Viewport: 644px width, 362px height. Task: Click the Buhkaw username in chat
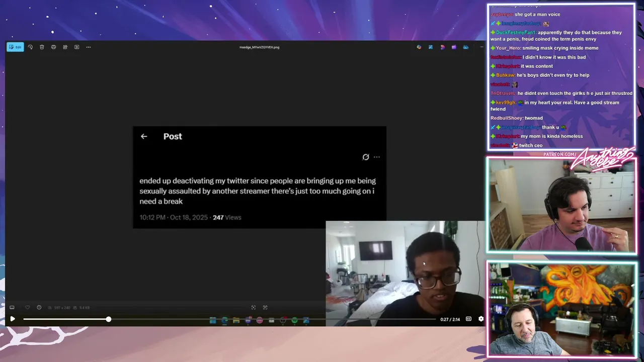coord(505,75)
